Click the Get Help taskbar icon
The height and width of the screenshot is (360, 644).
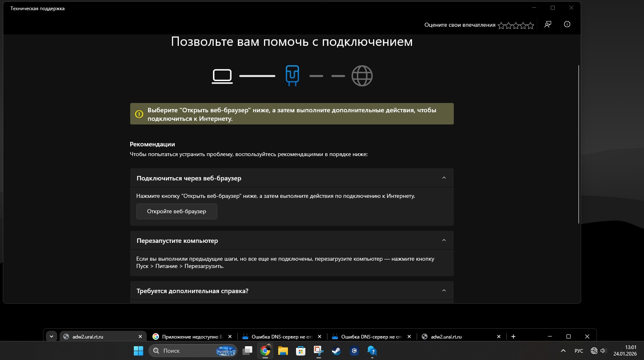[x=372, y=351]
